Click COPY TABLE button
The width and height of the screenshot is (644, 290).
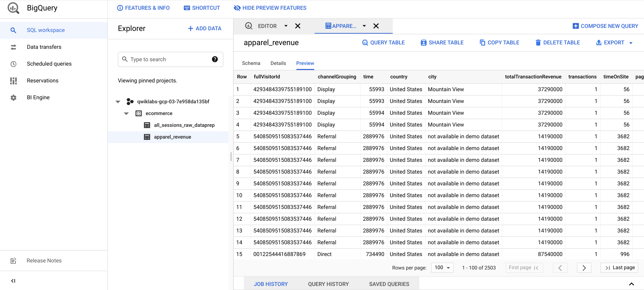[499, 43]
